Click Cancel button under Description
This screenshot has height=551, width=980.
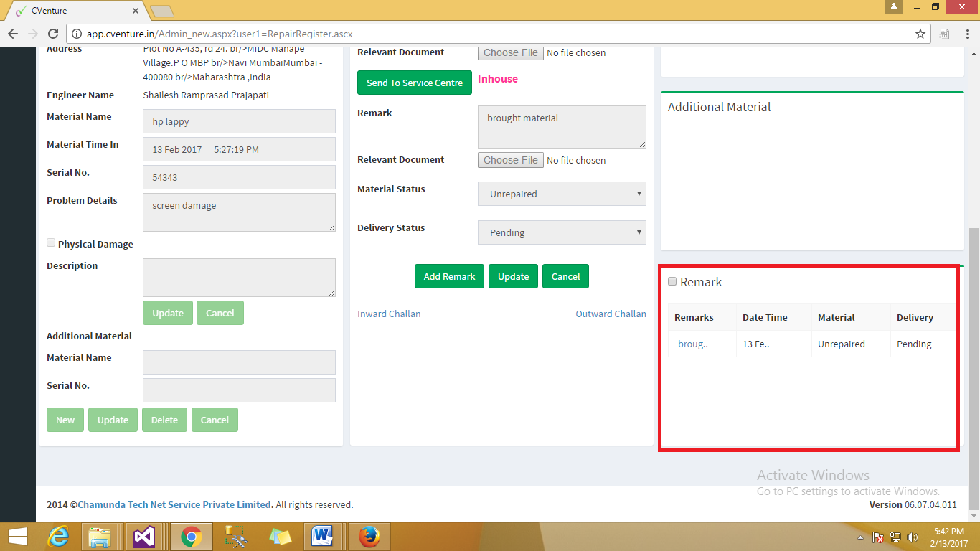pyautogui.click(x=220, y=313)
